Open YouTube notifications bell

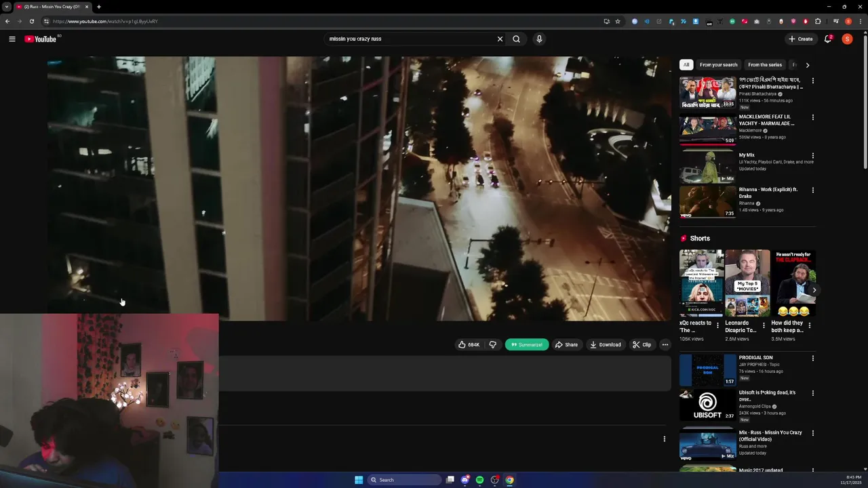[x=827, y=39]
